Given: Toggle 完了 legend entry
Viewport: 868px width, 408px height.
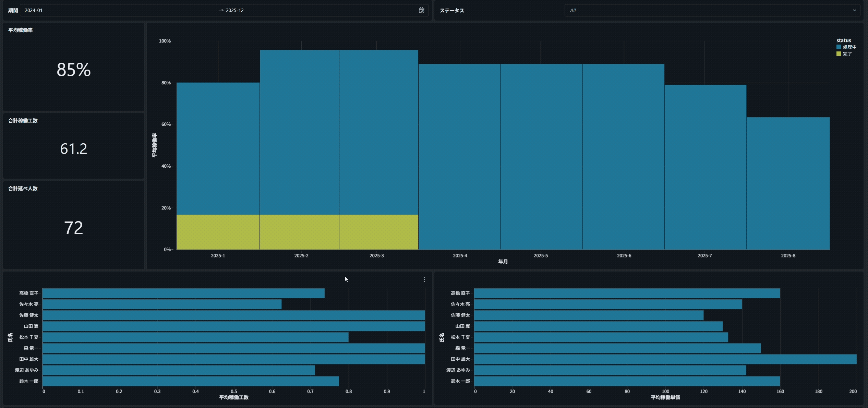Looking at the screenshot, I should click(847, 54).
